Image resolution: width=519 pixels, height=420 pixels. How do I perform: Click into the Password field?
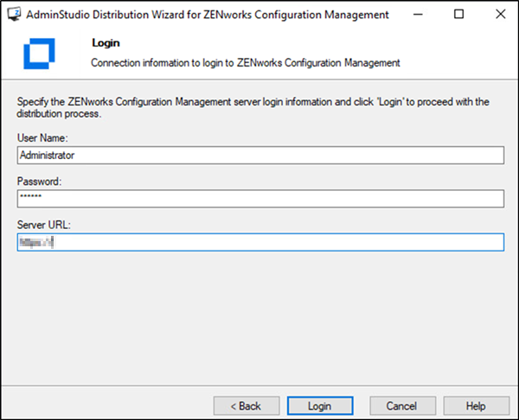(x=259, y=199)
